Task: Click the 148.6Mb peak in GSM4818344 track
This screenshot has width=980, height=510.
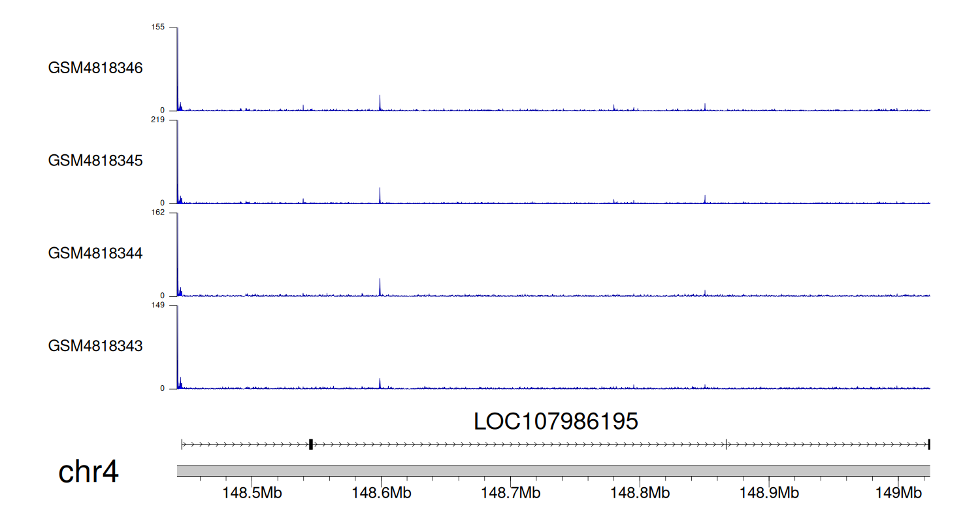Action: pos(380,288)
